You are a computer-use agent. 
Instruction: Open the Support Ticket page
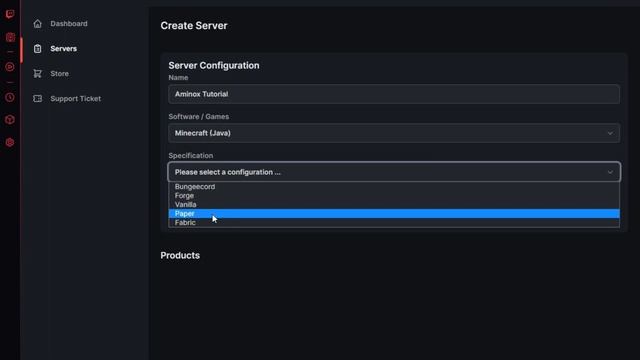pos(76,98)
